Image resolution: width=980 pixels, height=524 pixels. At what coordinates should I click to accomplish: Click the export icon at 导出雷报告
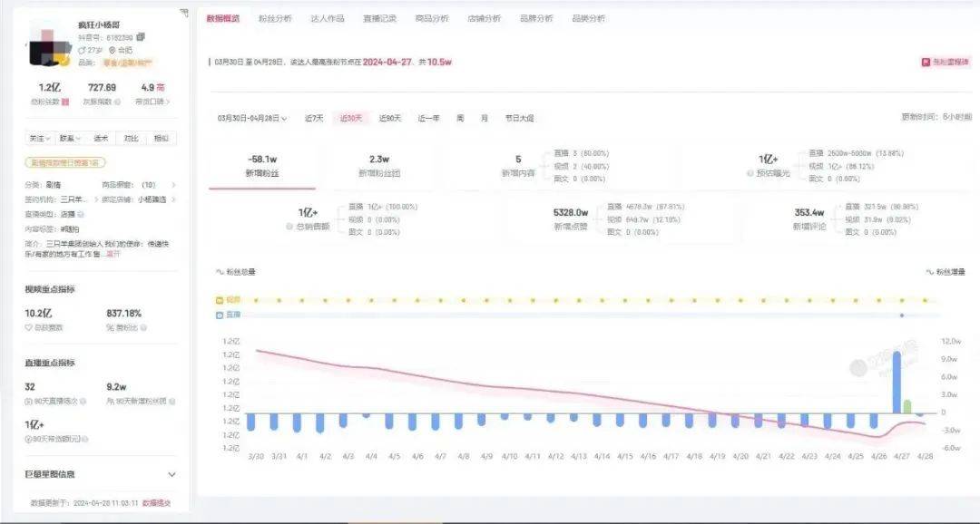(x=926, y=63)
